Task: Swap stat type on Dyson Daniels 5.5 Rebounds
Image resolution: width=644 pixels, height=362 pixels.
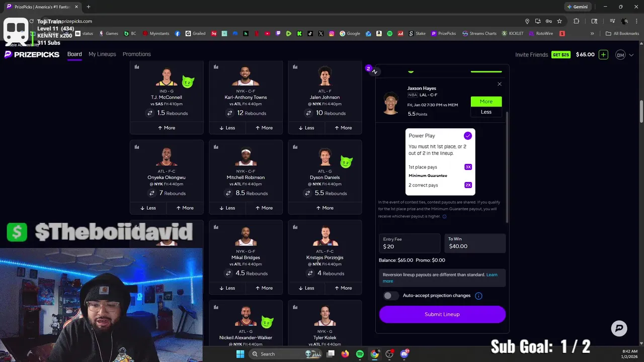Action: click(x=307, y=193)
